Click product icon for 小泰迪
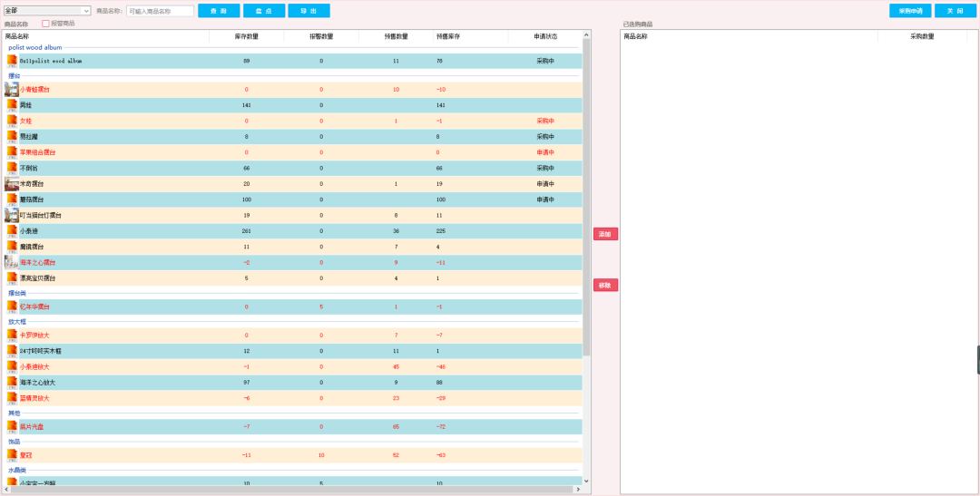 point(12,231)
